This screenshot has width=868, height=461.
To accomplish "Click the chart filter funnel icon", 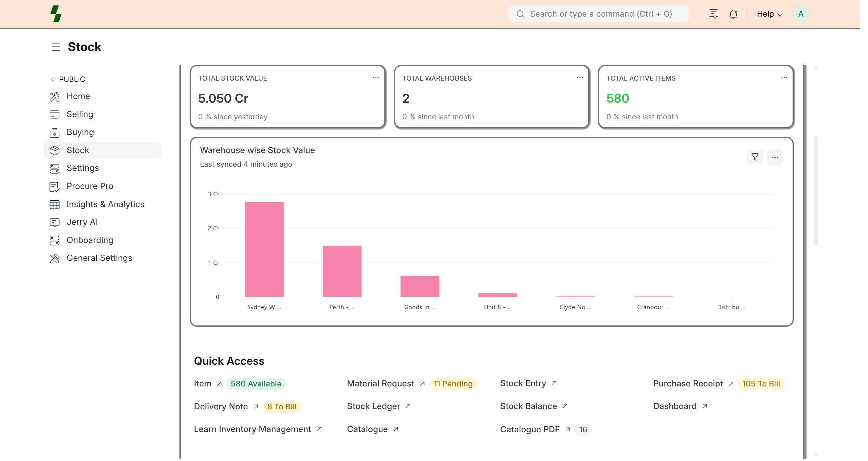I will 755,157.
